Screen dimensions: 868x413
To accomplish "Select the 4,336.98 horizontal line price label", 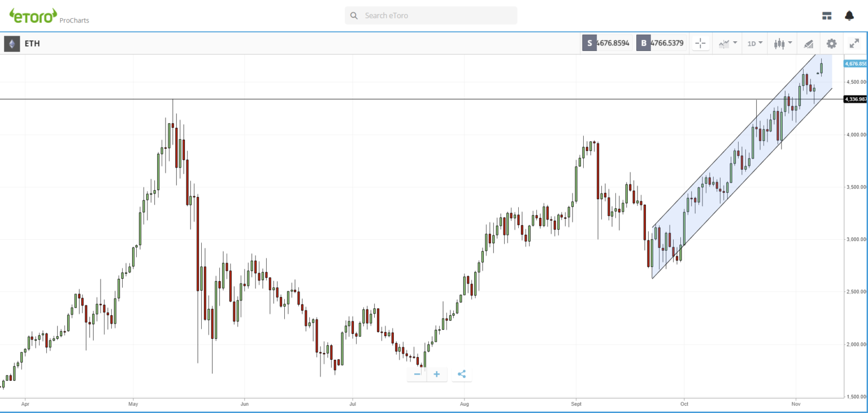I will tap(854, 99).
